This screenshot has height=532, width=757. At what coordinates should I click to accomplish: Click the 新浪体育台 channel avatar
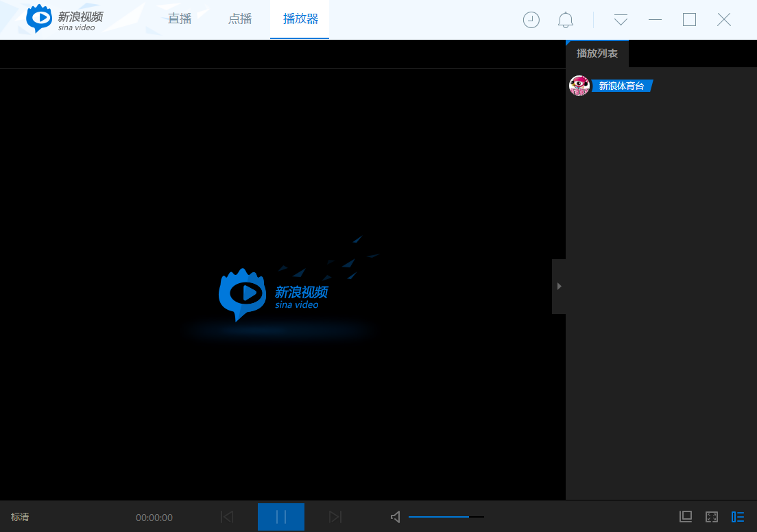[579, 86]
